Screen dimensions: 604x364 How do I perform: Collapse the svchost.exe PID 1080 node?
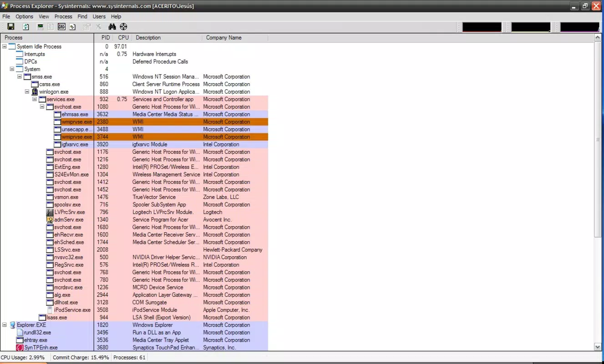click(x=42, y=107)
